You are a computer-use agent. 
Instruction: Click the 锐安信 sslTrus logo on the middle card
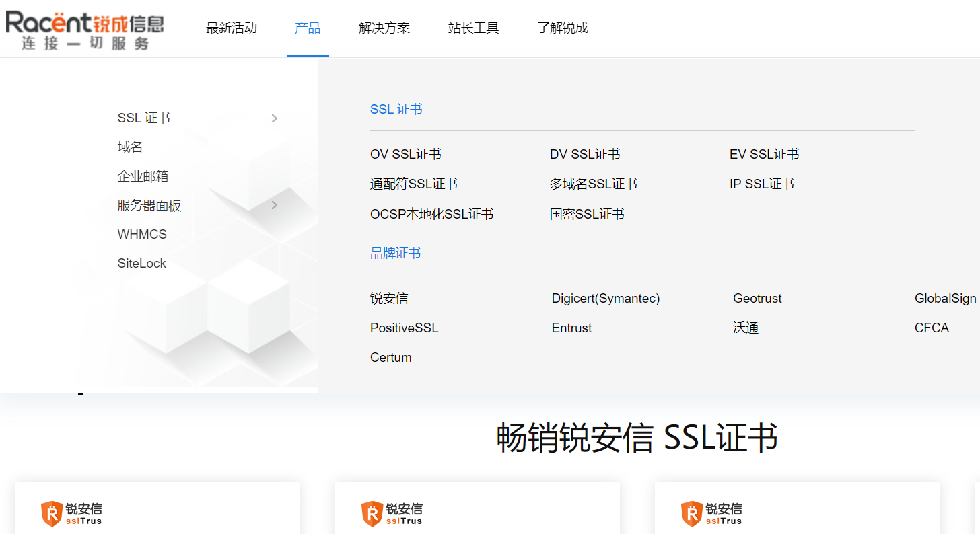click(392, 514)
